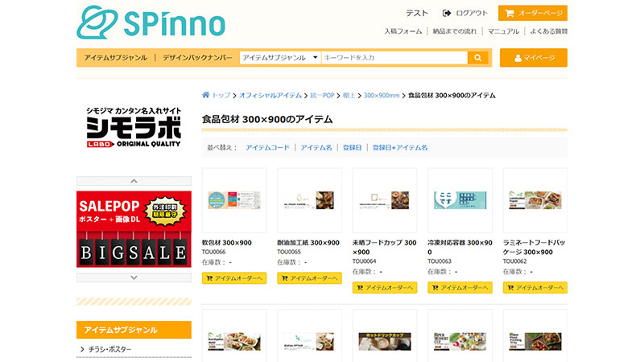Select デザインバックナンバー in nav bar

197,58
